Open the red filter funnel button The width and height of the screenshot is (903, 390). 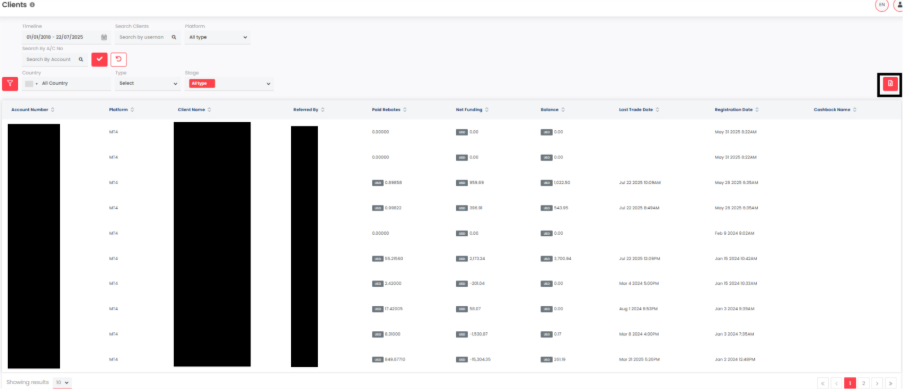click(x=10, y=84)
